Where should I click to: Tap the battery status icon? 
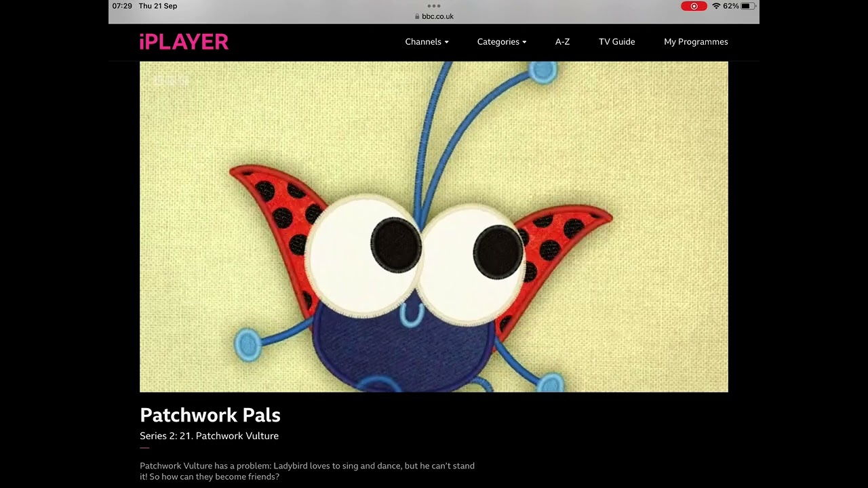coord(748,6)
